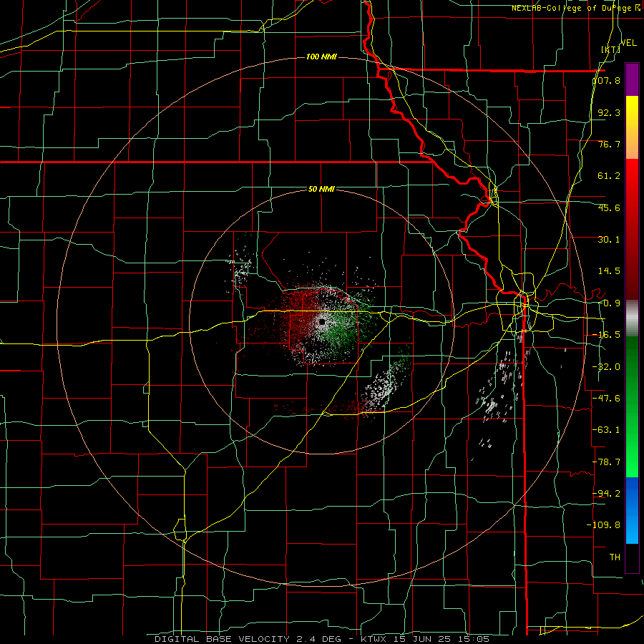The image size is (644, 644).
Task: Click the VEL legend title
Action: pos(628,43)
